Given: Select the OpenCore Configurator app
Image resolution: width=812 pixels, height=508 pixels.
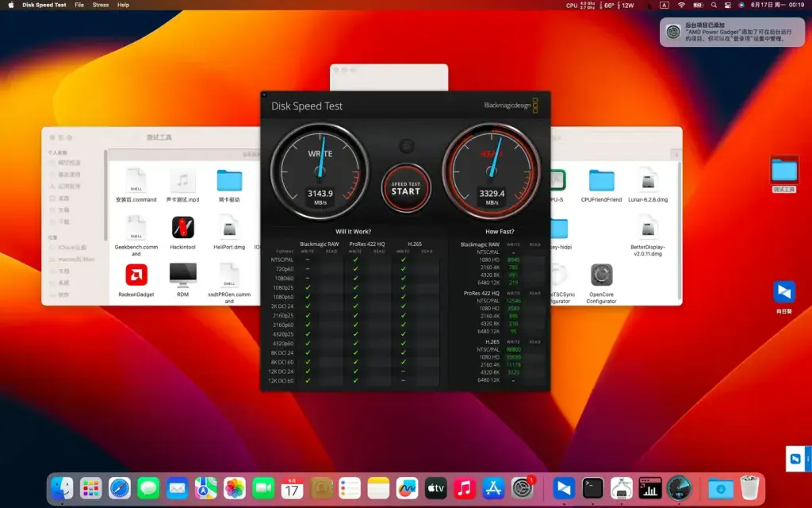Looking at the screenshot, I should tap(601, 283).
